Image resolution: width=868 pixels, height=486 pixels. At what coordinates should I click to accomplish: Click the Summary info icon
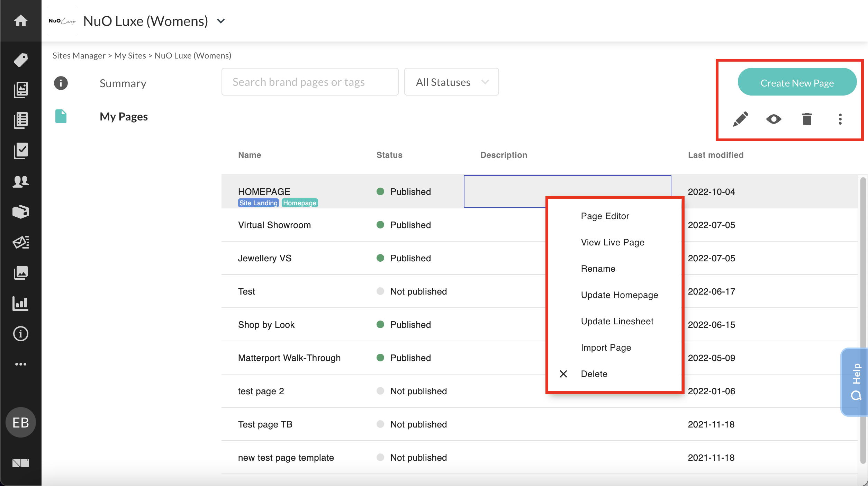pyautogui.click(x=61, y=83)
